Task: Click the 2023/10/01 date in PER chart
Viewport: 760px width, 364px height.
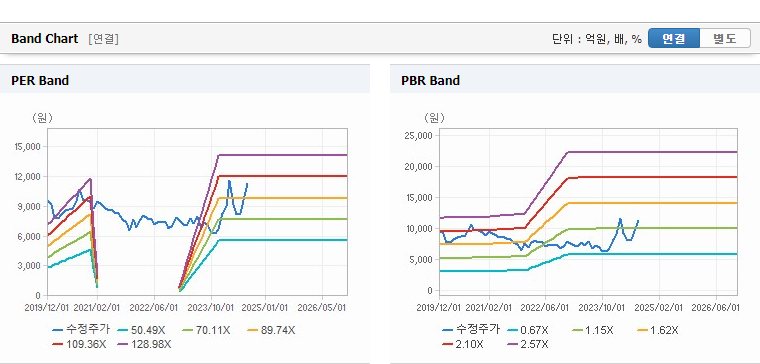Action: [x=210, y=308]
